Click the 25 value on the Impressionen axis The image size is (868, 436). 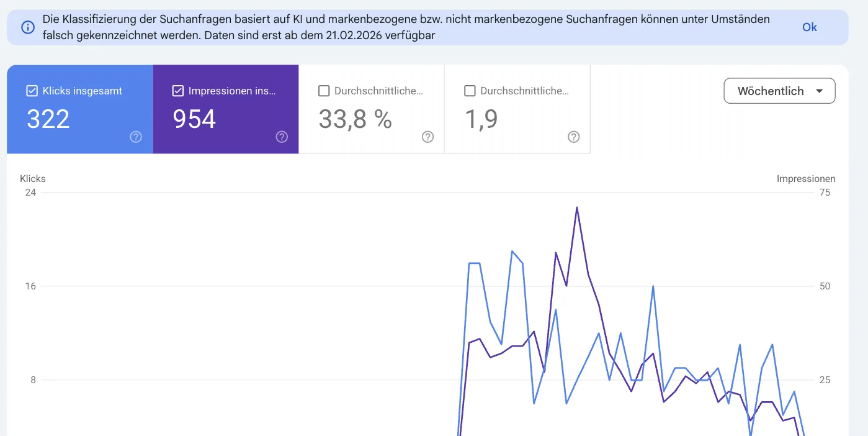click(825, 380)
